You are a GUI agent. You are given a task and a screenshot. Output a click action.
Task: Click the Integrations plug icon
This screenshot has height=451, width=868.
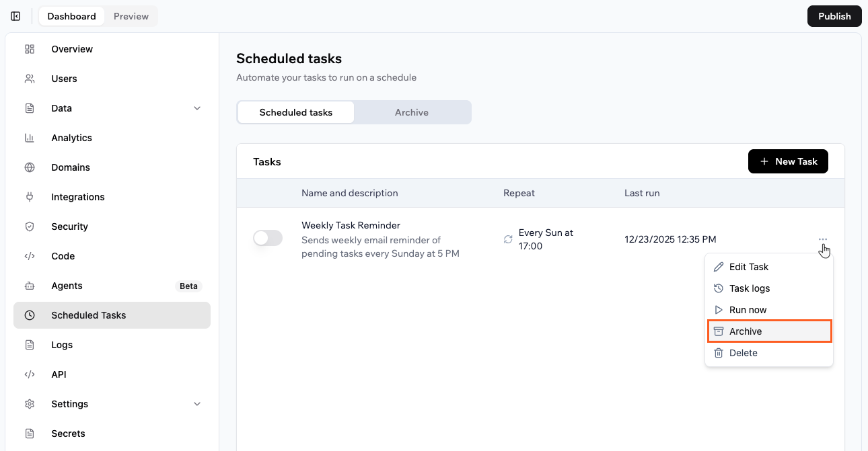pos(29,196)
